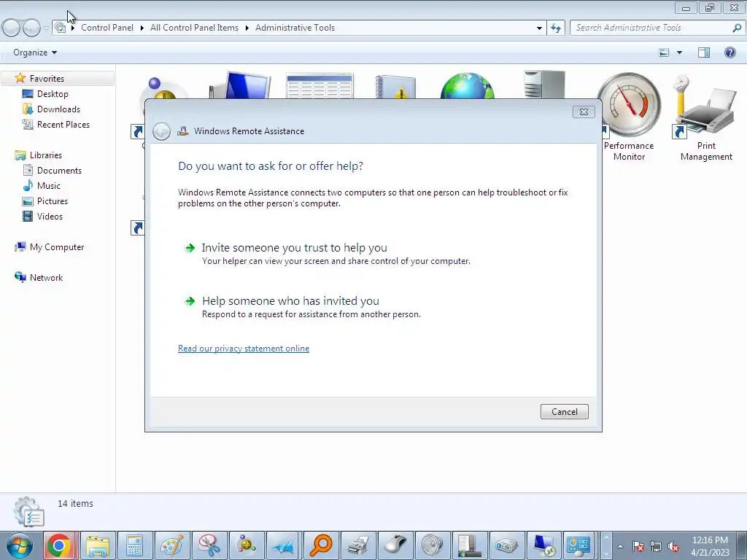Open the speaker sound taskbar icon
Image resolution: width=747 pixels, height=560 pixels.
click(432, 545)
